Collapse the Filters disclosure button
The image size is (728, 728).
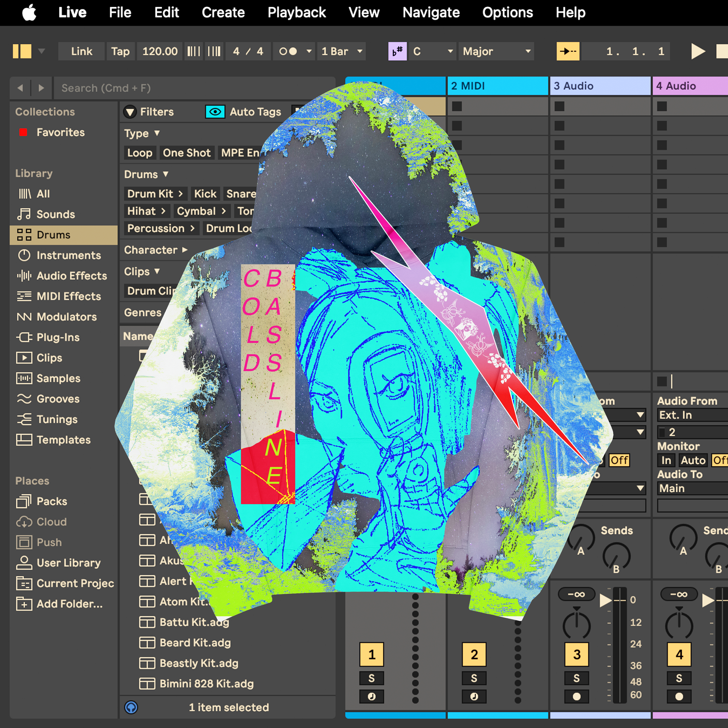click(130, 112)
